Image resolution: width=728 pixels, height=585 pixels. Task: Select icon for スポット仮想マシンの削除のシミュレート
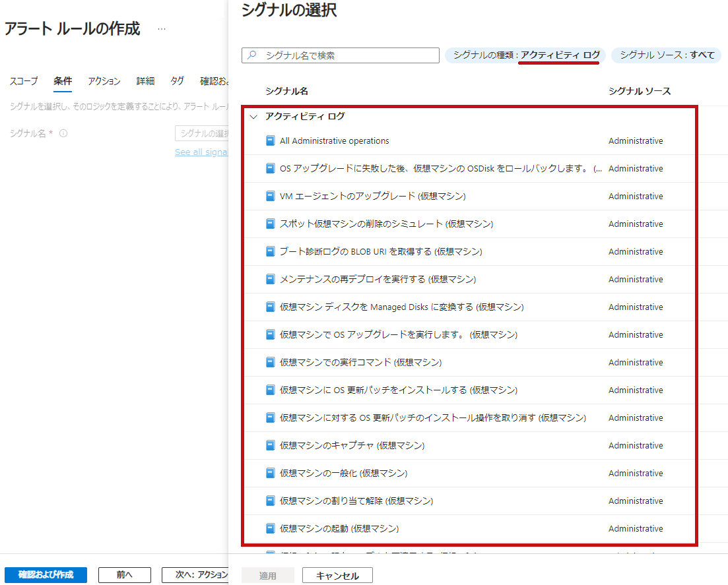[x=270, y=224]
